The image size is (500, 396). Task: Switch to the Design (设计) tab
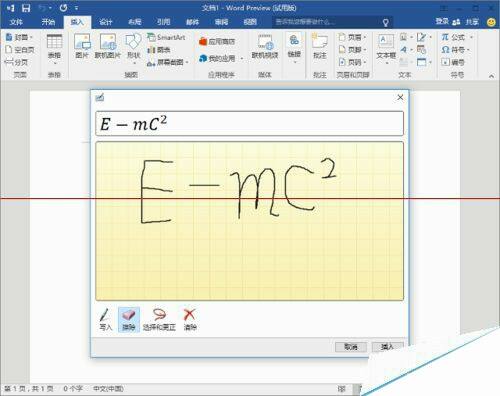(x=106, y=22)
